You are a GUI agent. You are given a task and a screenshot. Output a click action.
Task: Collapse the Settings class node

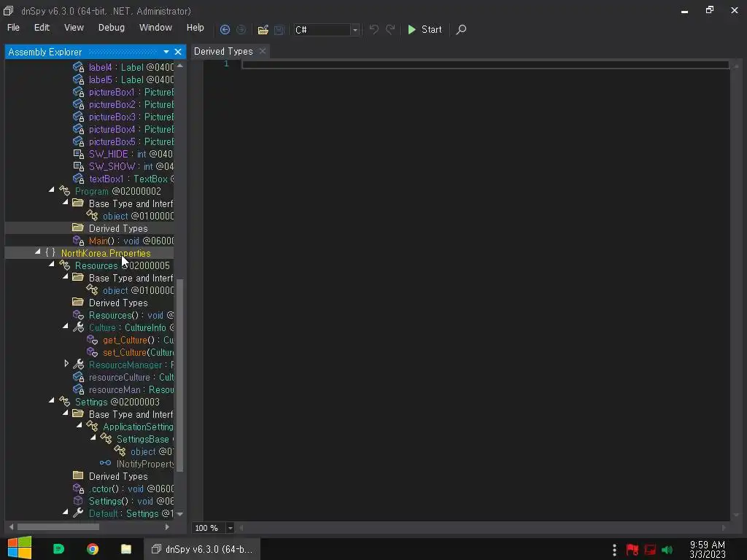click(x=52, y=400)
